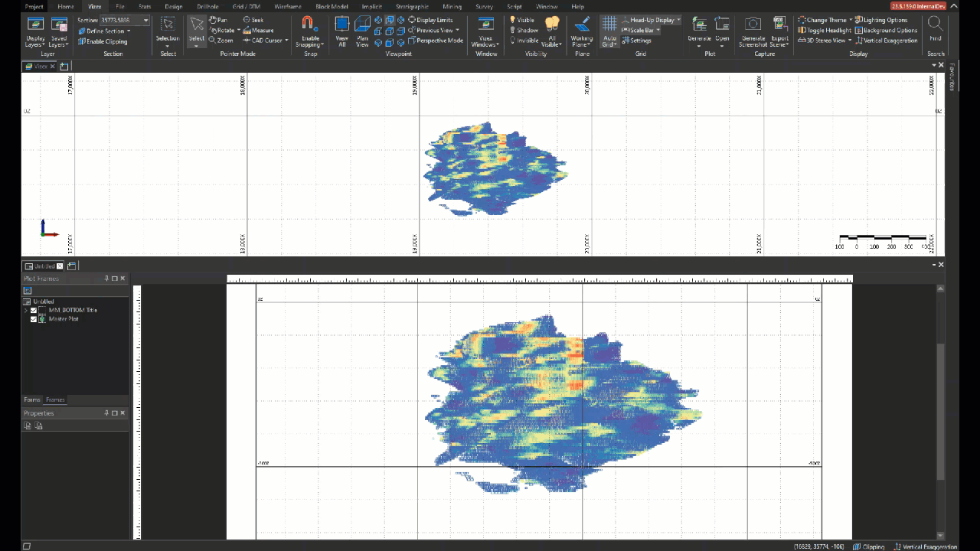Switch to the Mining ribbon tab

pyautogui.click(x=451, y=7)
